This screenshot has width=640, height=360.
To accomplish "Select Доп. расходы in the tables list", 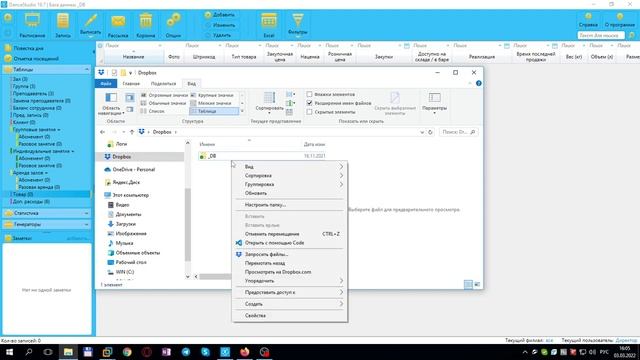I will [31, 202].
